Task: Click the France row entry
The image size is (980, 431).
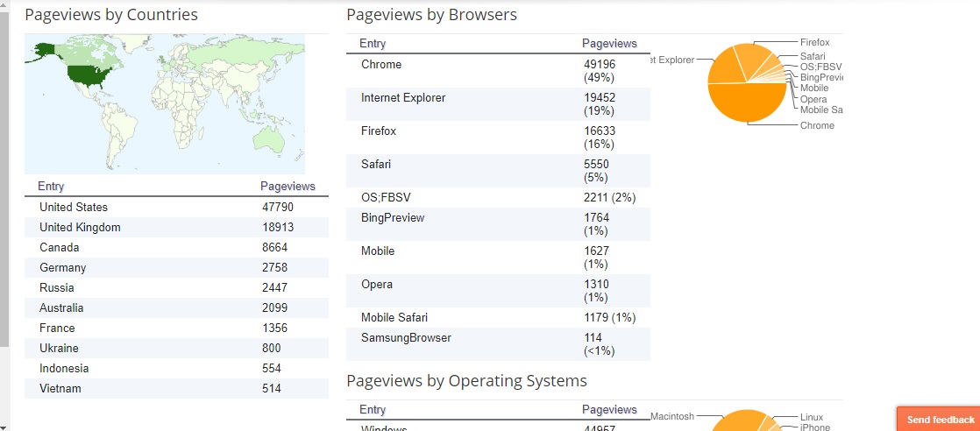Action: pos(57,328)
